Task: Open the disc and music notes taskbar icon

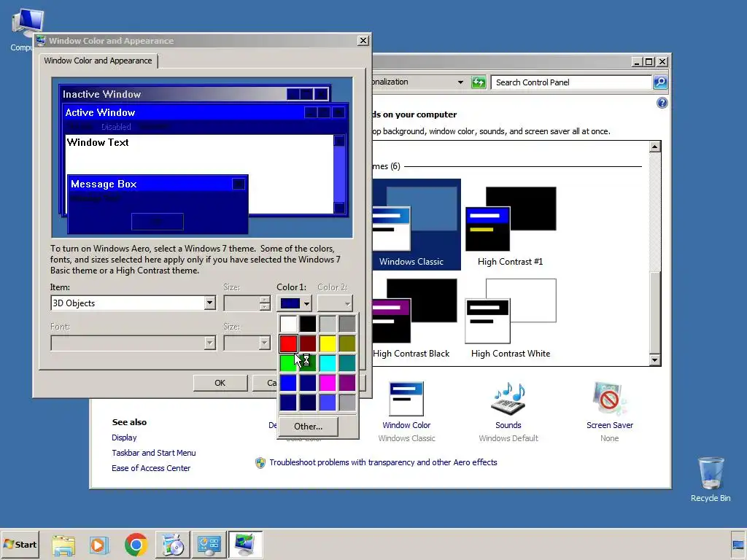Action: pyautogui.click(x=173, y=545)
